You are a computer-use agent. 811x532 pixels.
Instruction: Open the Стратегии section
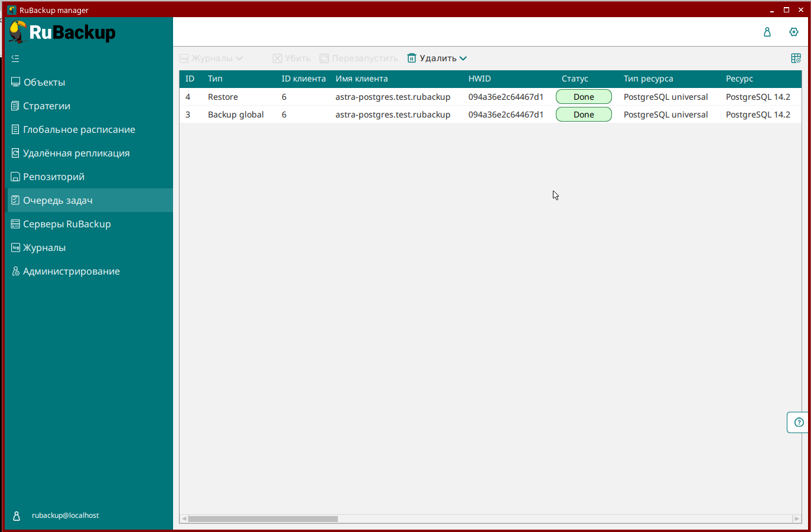click(x=89, y=106)
